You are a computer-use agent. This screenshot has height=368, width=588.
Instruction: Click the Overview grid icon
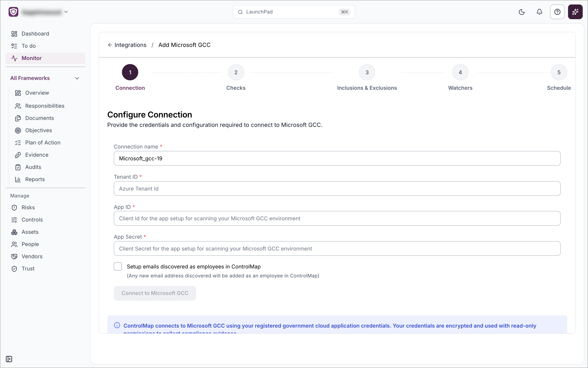18,93
